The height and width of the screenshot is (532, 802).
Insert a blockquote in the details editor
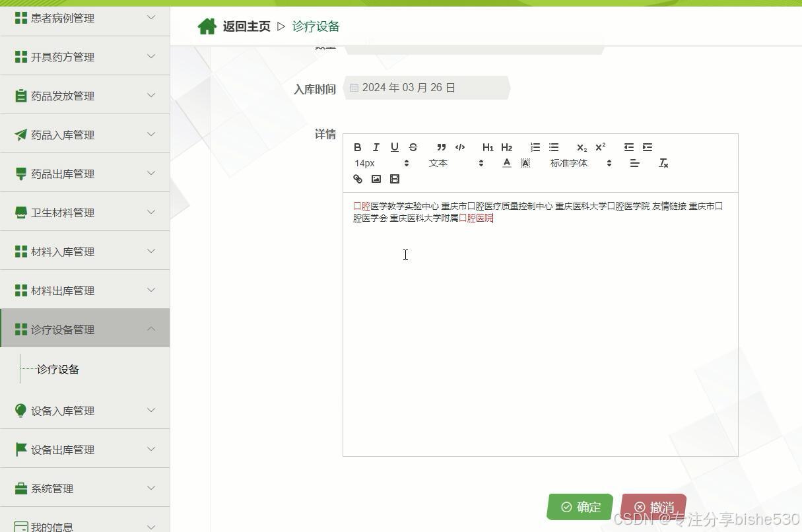pyautogui.click(x=441, y=147)
